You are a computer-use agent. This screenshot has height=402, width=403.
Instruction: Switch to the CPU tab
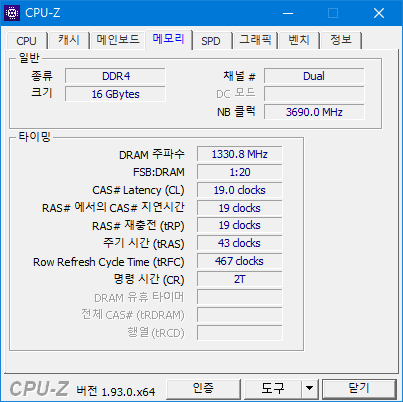[x=26, y=41]
